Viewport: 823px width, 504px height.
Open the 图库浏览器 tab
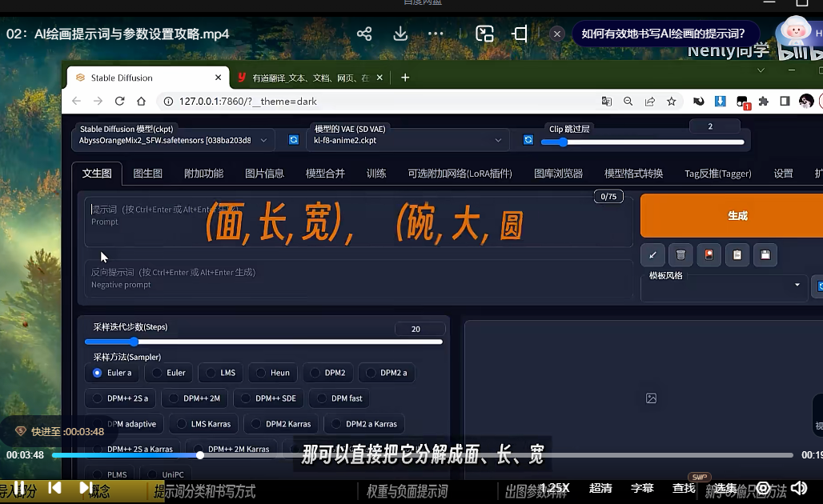click(559, 174)
